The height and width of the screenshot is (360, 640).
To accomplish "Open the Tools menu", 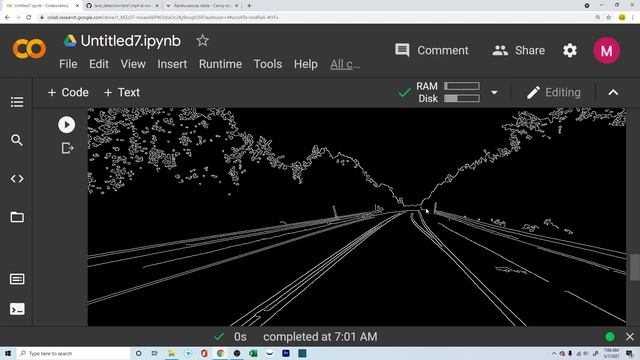I will click(x=268, y=64).
